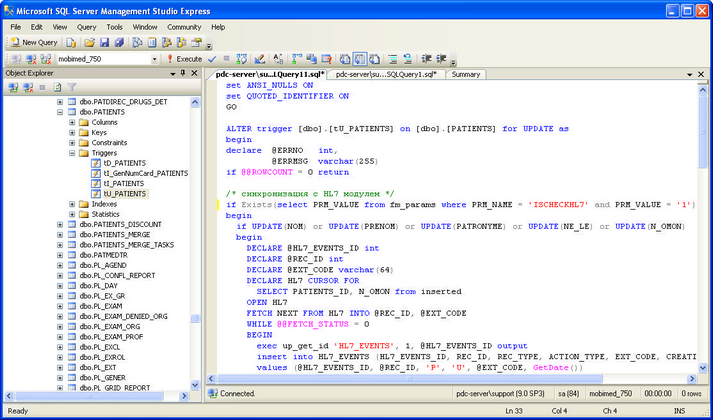Viewport: 713px width, 420px height.
Task: Click the Disconnect icon in SQL editor toolbar
Action: point(31,59)
